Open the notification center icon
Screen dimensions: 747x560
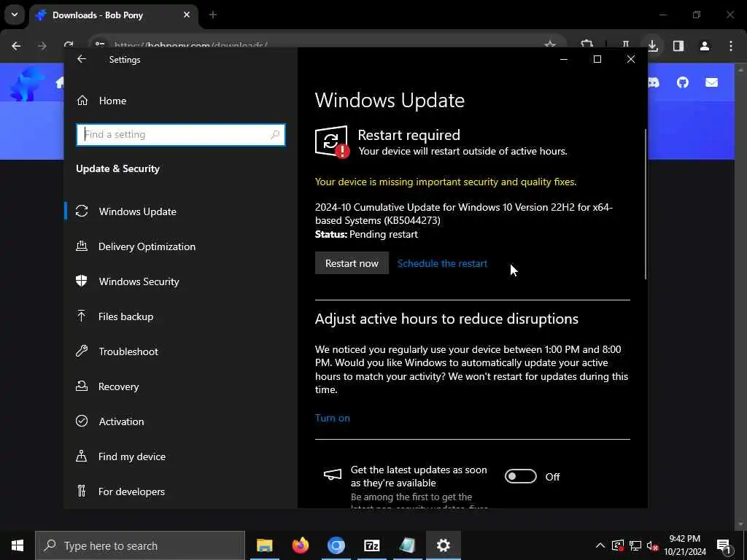[x=724, y=545]
